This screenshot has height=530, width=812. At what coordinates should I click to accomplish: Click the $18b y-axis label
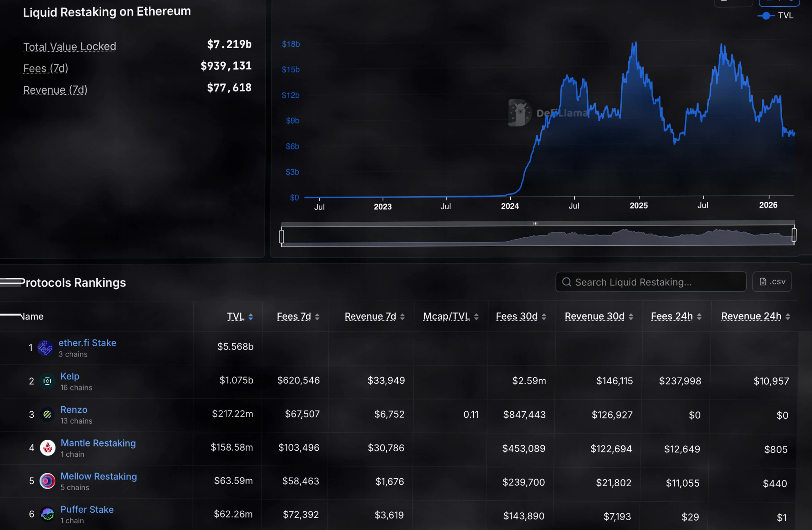[291, 44]
